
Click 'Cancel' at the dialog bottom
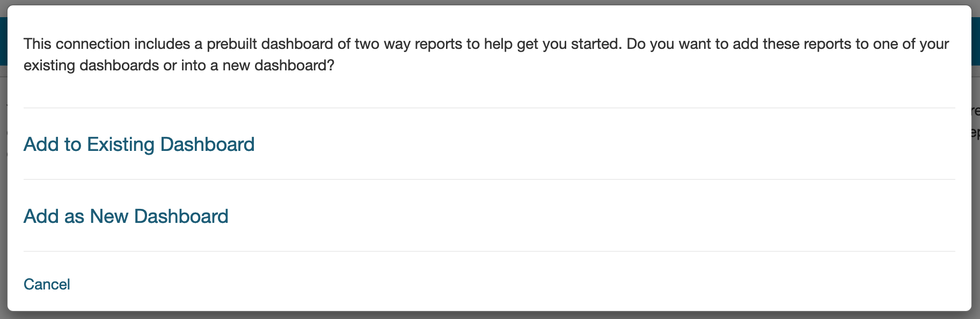point(47,284)
